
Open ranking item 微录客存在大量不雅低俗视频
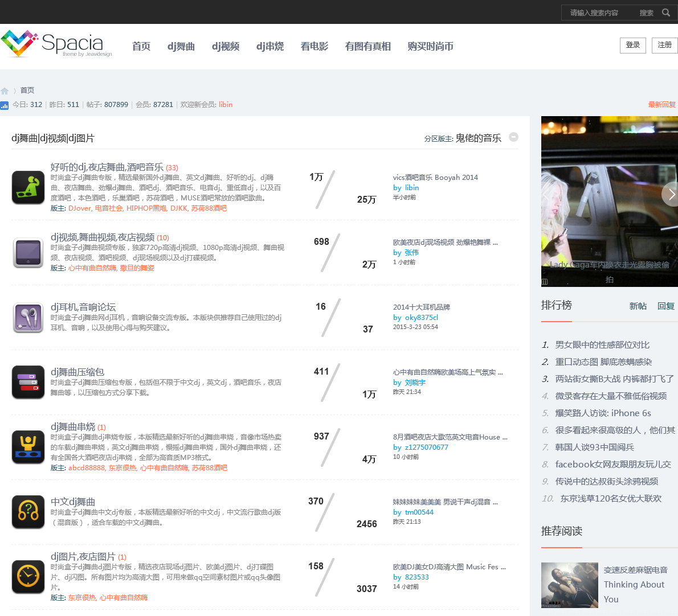[x=611, y=396]
